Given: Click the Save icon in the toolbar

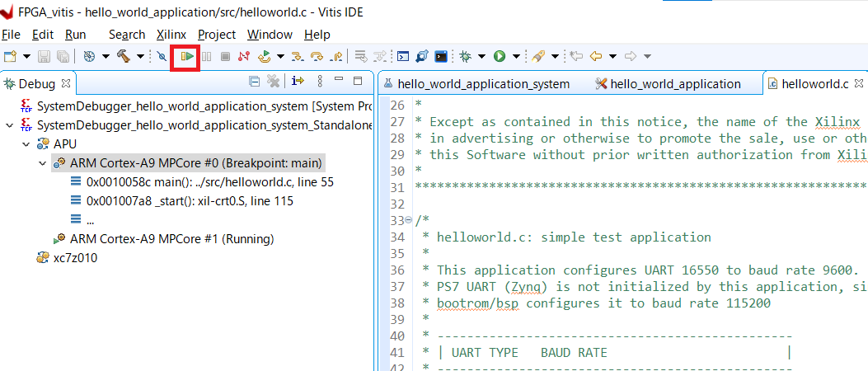Looking at the screenshot, I should [45, 56].
